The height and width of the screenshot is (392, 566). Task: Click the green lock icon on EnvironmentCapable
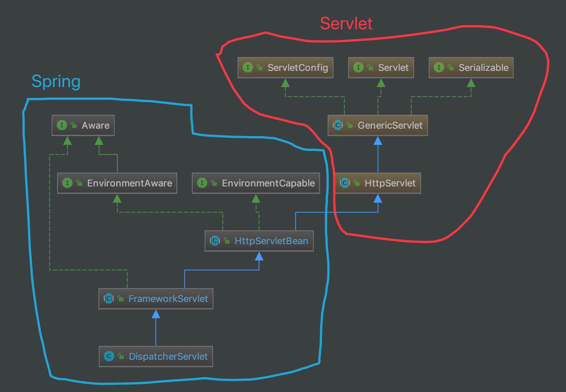click(x=214, y=183)
